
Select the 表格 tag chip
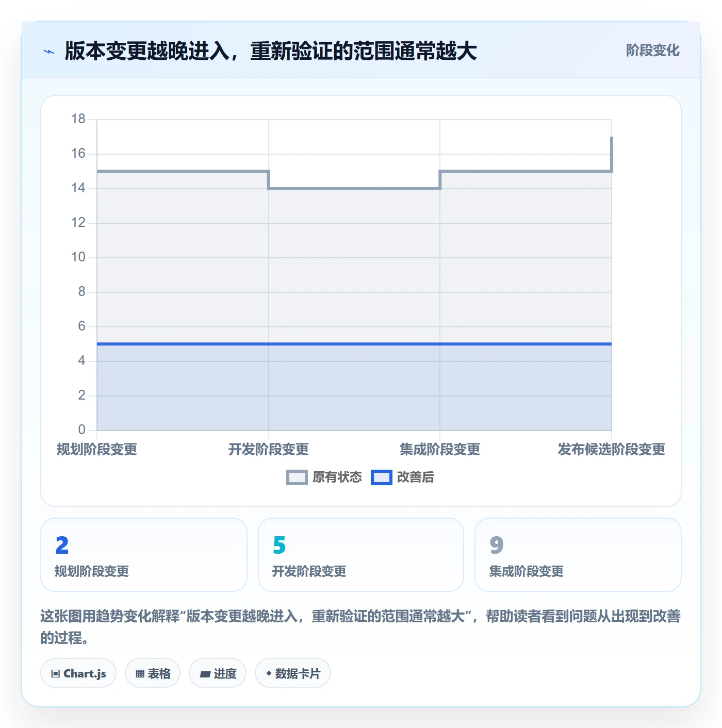153,673
